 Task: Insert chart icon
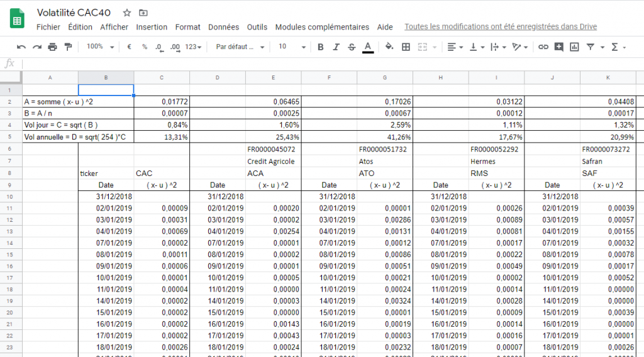click(574, 47)
